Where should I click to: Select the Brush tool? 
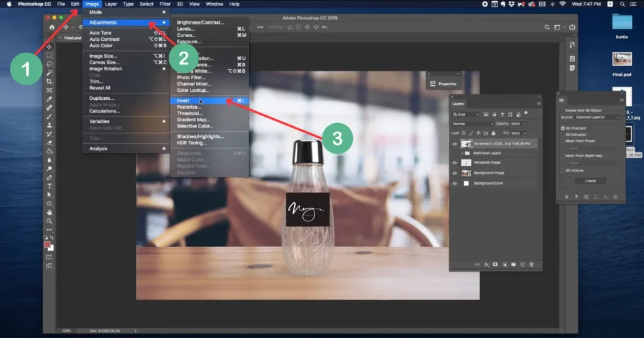coord(49,116)
